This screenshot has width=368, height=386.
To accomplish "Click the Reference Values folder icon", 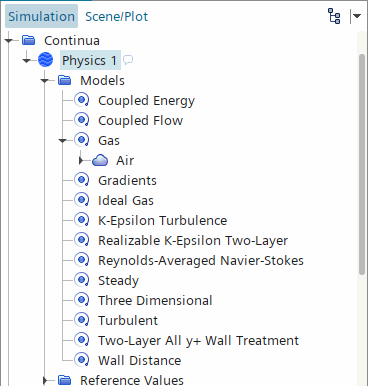I will pos(65,380).
